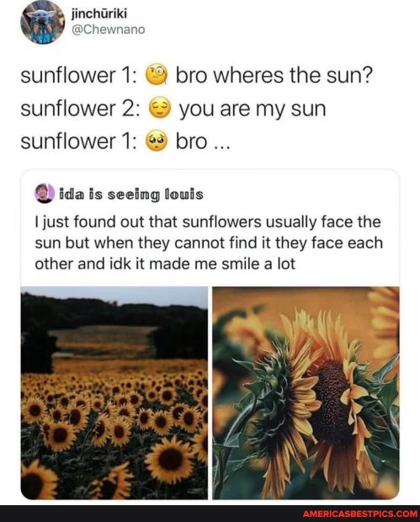Click the 'ida is seeing louis' name
This screenshot has height=522, width=420.
tap(131, 194)
